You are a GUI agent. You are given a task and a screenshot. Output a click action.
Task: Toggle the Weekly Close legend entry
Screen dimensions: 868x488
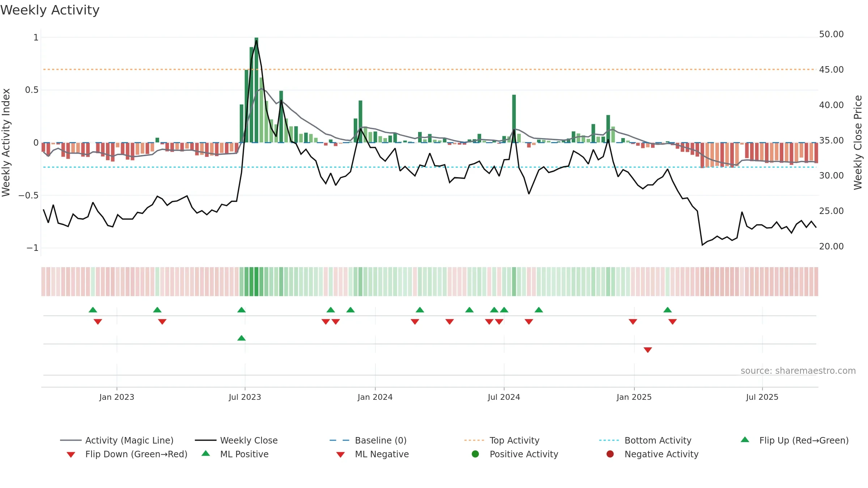click(236, 440)
